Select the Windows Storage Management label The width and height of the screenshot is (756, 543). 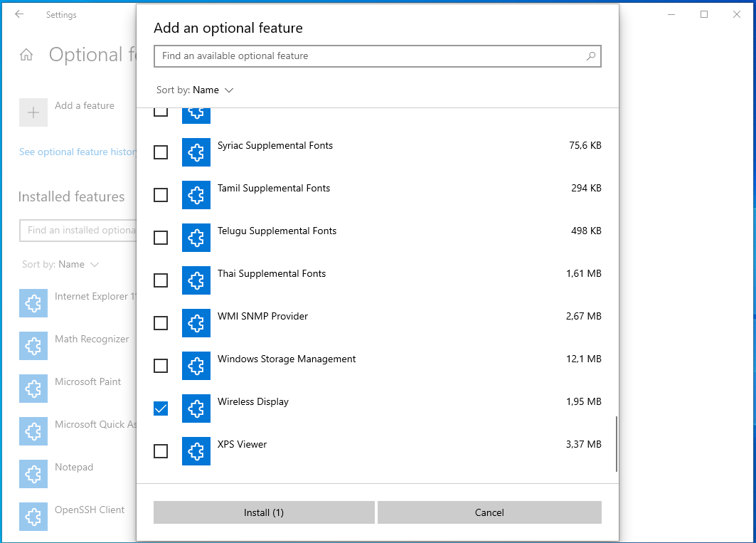coord(287,359)
